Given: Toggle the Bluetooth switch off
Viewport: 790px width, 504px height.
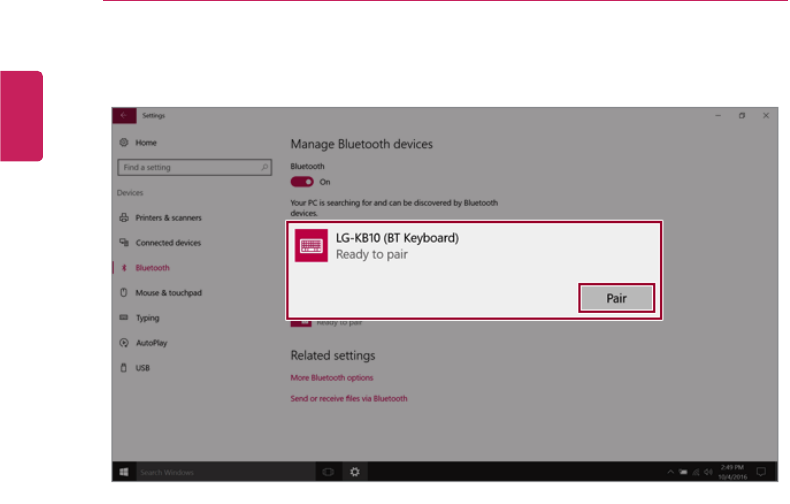Looking at the screenshot, I should coord(302,182).
